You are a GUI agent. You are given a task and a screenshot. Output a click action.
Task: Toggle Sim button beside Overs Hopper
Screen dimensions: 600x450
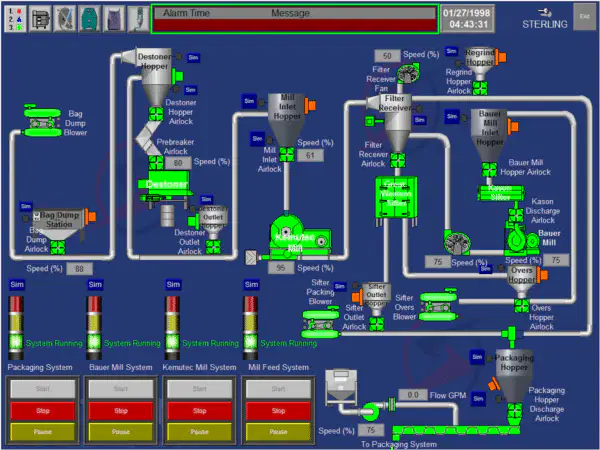(x=486, y=269)
